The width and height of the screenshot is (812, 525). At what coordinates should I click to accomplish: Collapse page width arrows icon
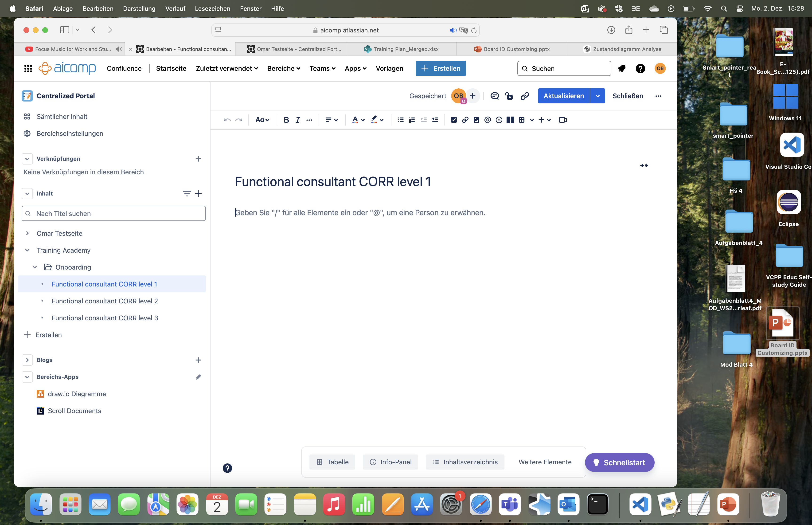click(644, 166)
